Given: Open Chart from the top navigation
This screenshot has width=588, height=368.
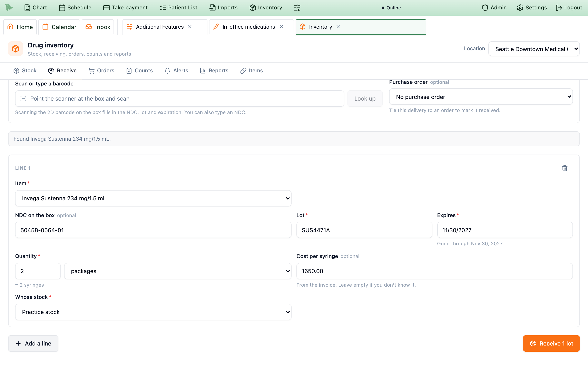Looking at the screenshot, I should (x=36, y=8).
